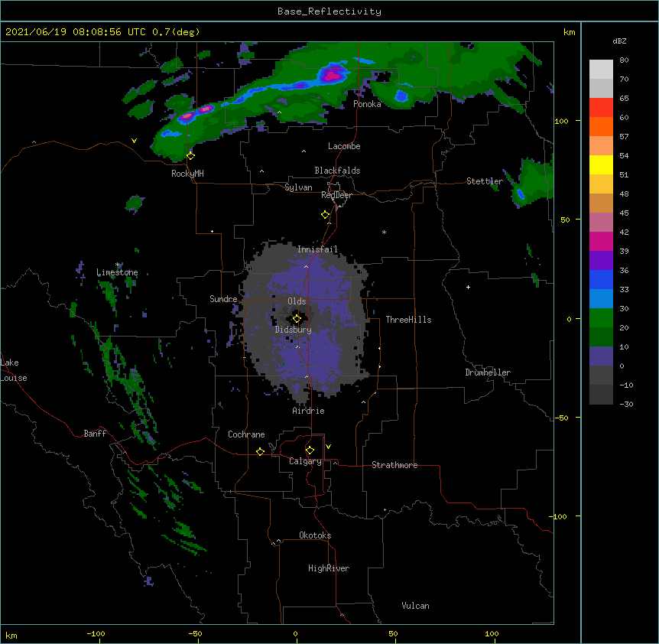Click the km unit label at bottom left
This screenshot has width=659, height=644.
coord(11,635)
